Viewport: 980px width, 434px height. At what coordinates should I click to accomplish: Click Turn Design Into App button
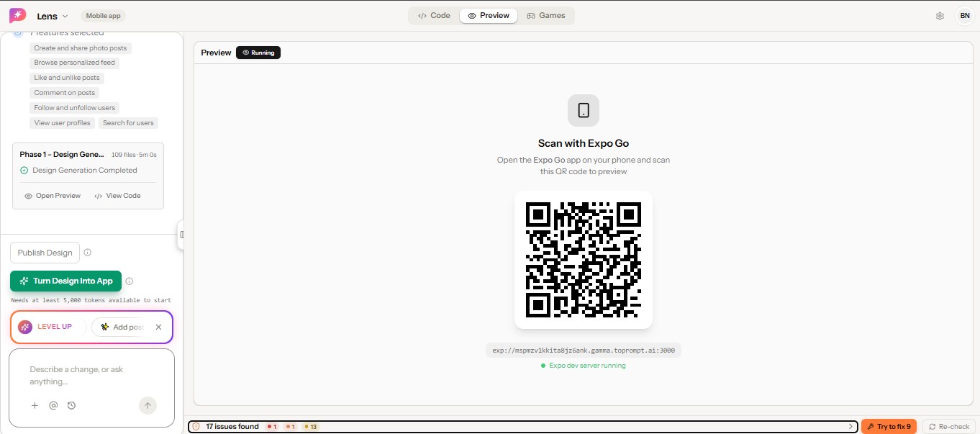[x=65, y=281]
